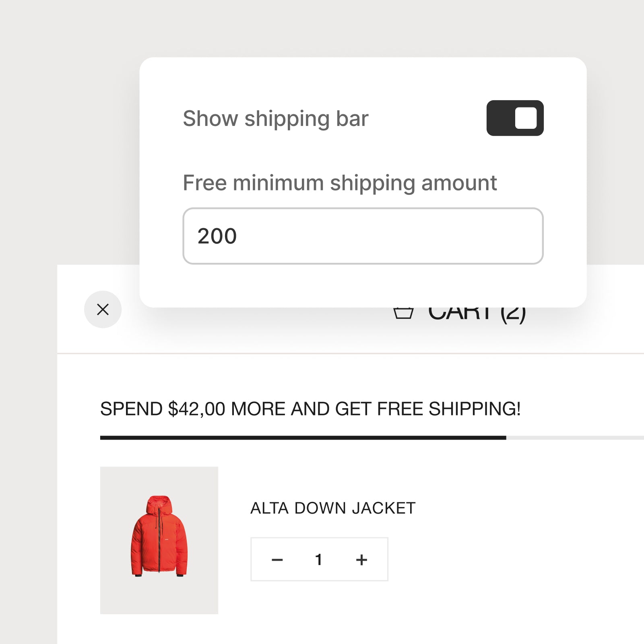Click the filled dark part of the shipping progress bar
The width and height of the screenshot is (644, 644).
(x=303, y=438)
